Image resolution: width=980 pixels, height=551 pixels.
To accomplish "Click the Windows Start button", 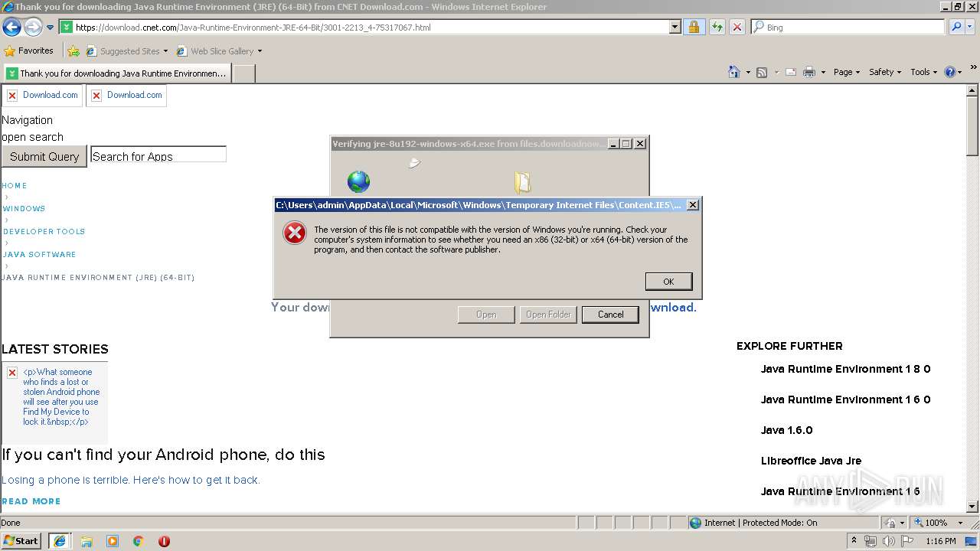I will (x=21, y=541).
